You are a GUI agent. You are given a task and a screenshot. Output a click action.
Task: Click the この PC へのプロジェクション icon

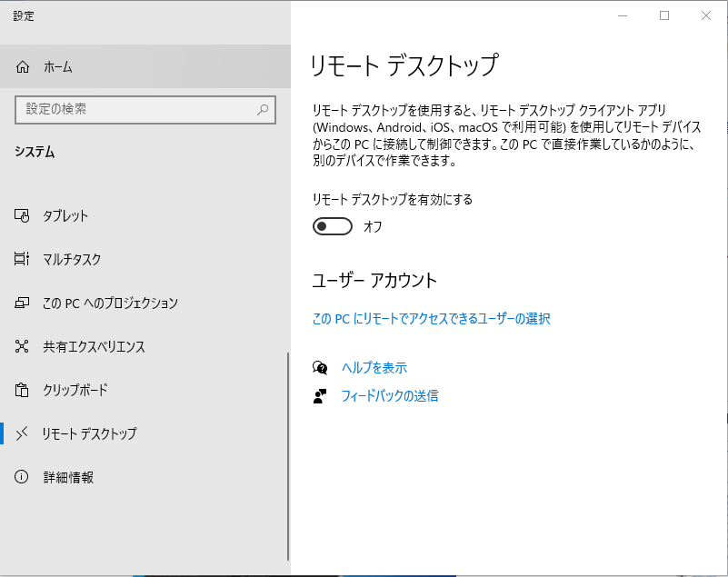point(22,303)
